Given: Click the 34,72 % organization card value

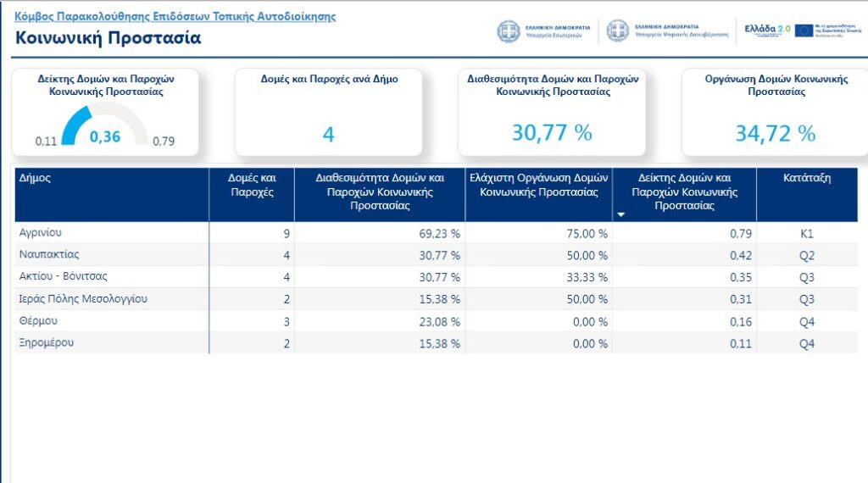Looking at the screenshot, I should [x=775, y=134].
